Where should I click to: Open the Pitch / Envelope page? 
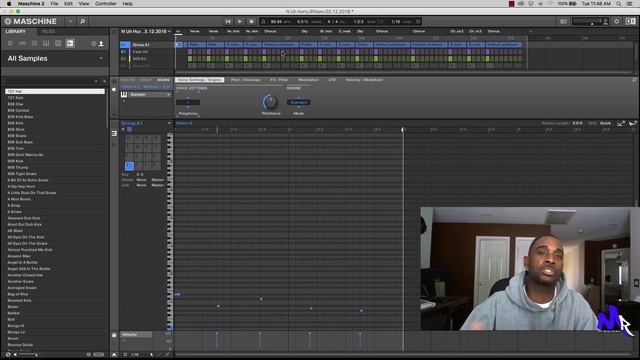246,80
